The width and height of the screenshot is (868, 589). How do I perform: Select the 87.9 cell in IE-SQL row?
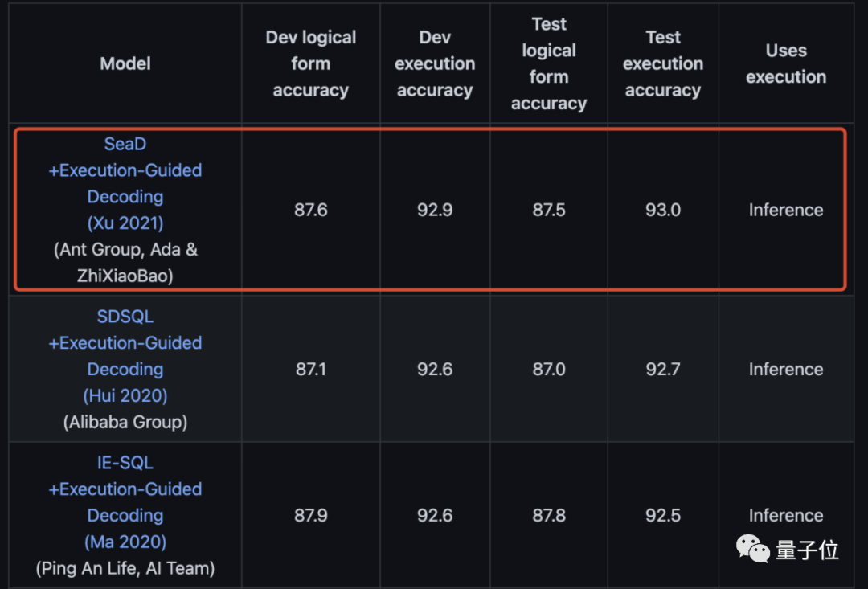(311, 516)
